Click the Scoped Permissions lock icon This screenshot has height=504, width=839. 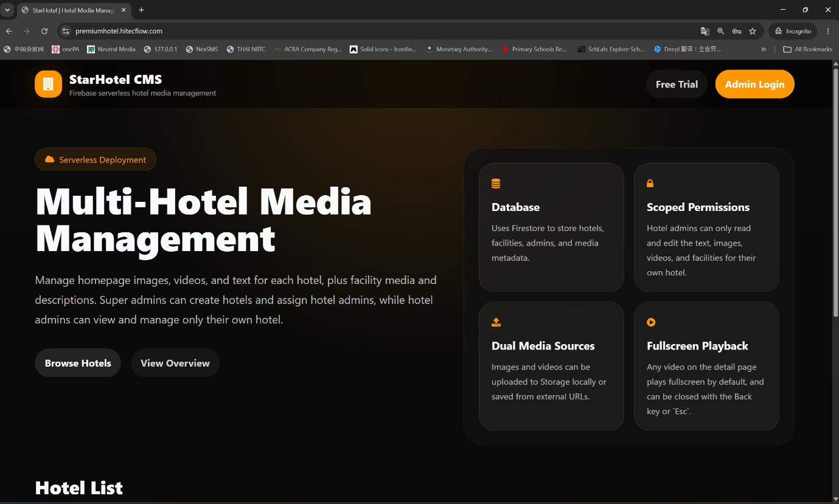[x=650, y=183]
